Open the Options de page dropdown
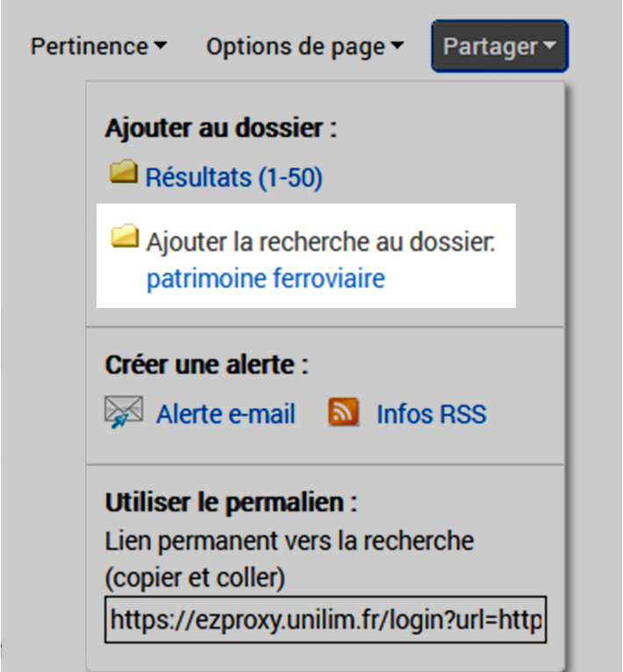This screenshot has width=623, height=672. tap(304, 46)
